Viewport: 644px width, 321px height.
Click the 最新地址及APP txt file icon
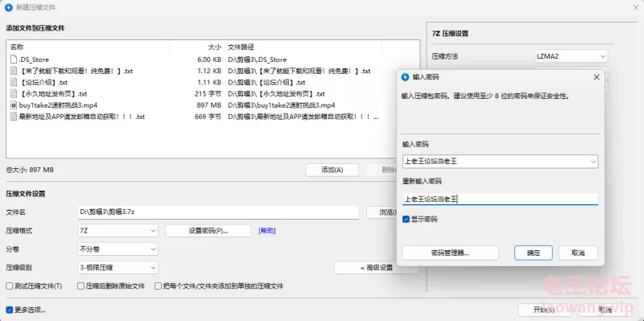pyautogui.click(x=14, y=117)
